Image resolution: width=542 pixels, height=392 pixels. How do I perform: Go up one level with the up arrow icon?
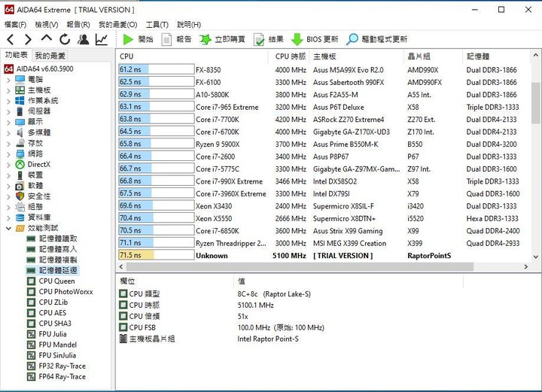[47, 38]
